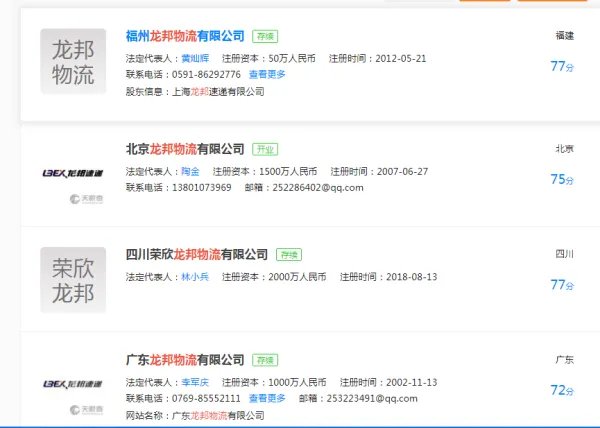Click the 龙邦物流 grey logo thumbnail
Screen dimensions: 600x428
point(73,61)
